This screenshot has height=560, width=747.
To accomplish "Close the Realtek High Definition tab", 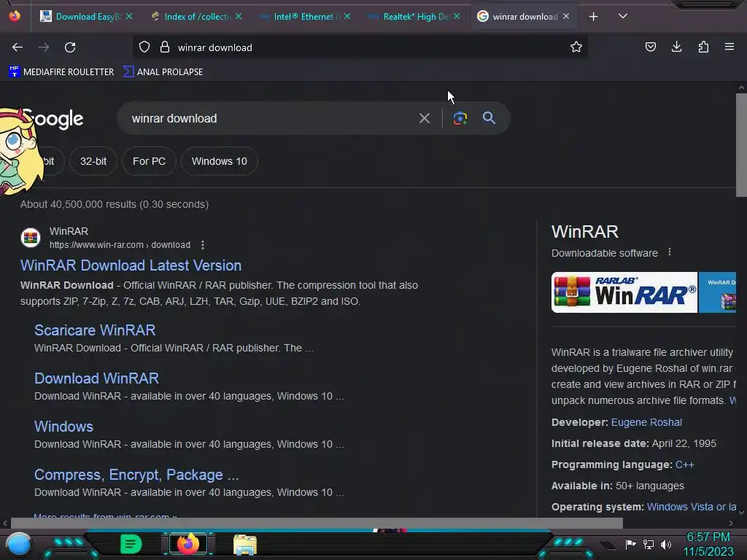I will click(457, 16).
